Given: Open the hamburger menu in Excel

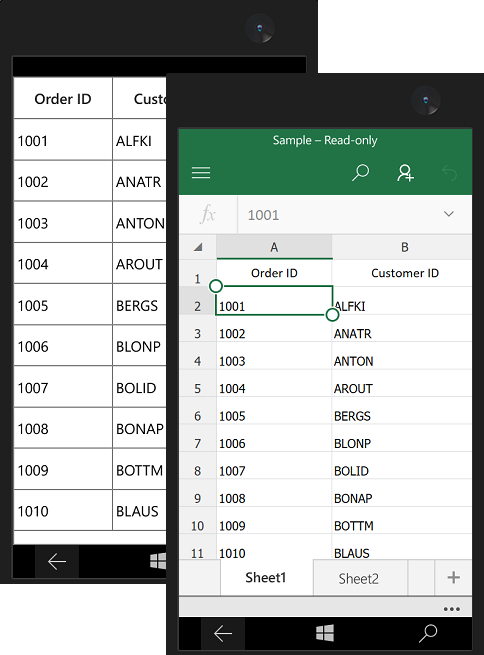Looking at the screenshot, I should pyautogui.click(x=201, y=173).
